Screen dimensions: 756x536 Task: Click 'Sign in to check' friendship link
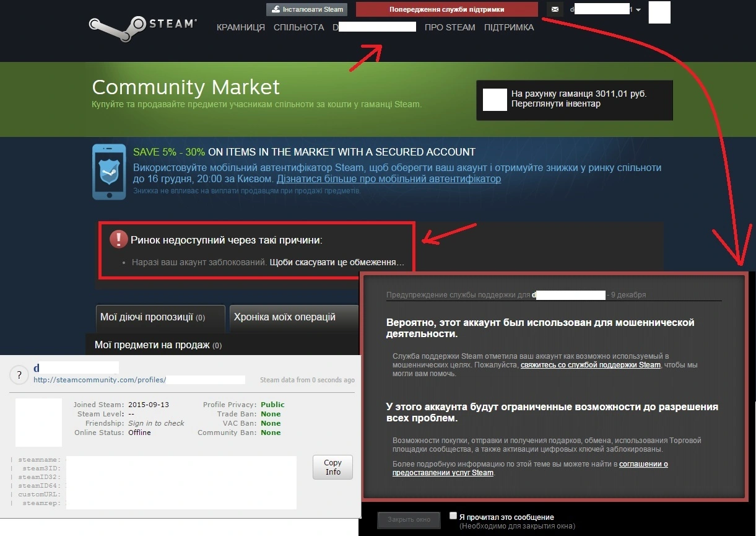tap(156, 423)
